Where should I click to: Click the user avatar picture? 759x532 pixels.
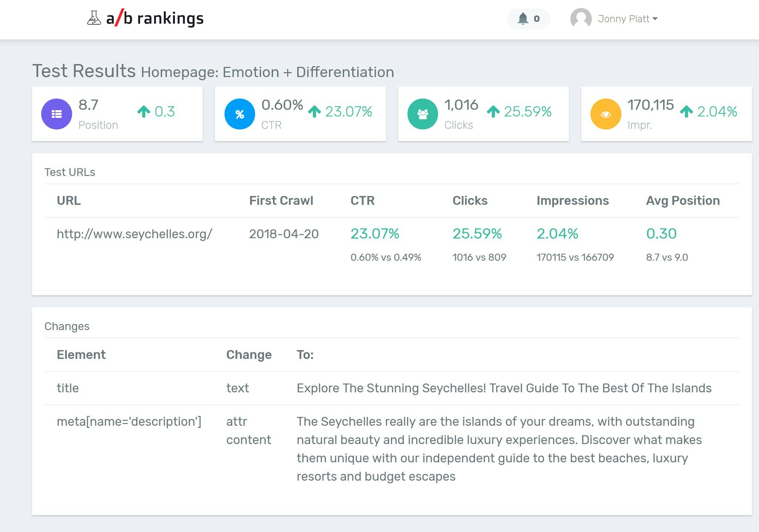[580, 18]
